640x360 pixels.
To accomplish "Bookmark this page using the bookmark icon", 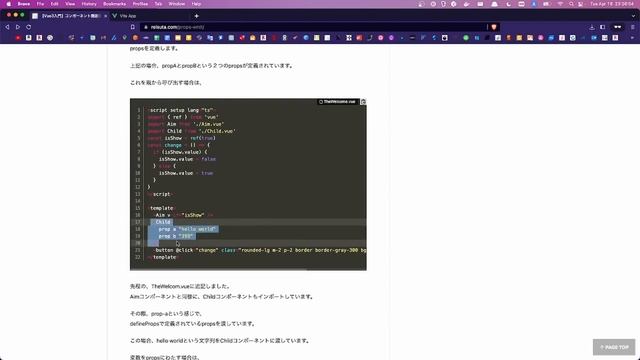I will [133, 27].
